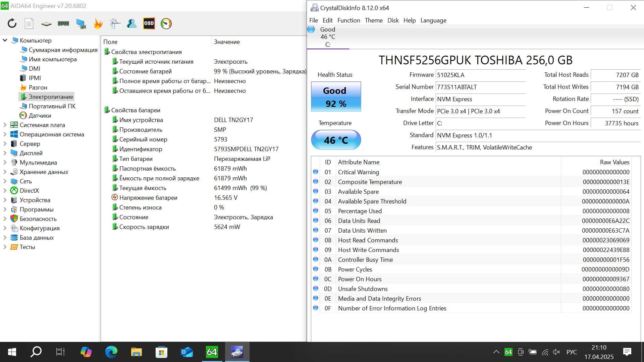This screenshot has height=362, width=644.
Task: Open File Explorer from the taskbar
Action: 136,352
